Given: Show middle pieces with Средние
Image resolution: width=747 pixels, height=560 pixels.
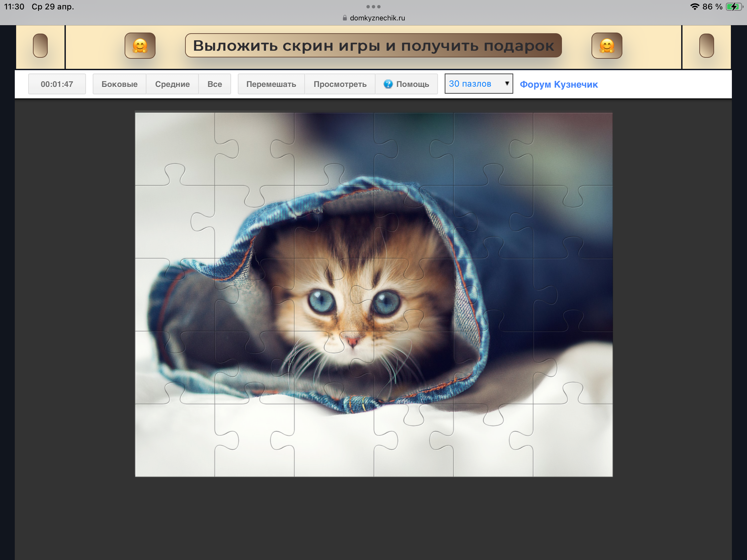Looking at the screenshot, I should [172, 84].
